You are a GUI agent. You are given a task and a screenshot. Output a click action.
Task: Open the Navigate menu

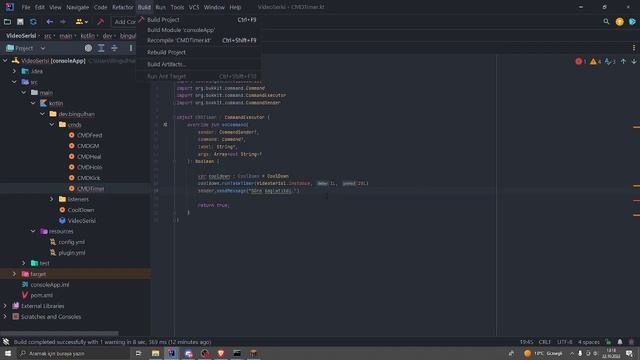(78, 7)
